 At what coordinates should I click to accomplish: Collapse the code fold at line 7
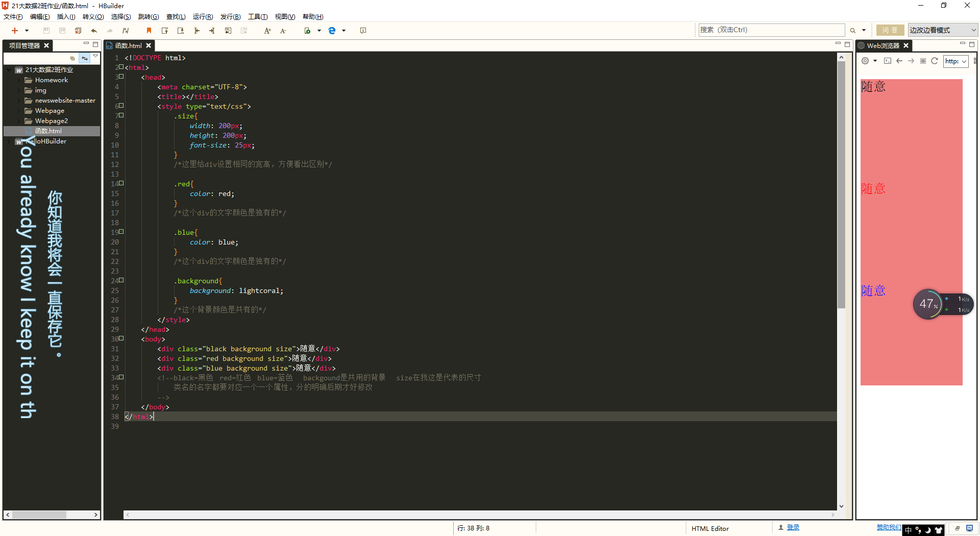pyautogui.click(x=121, y=115)
